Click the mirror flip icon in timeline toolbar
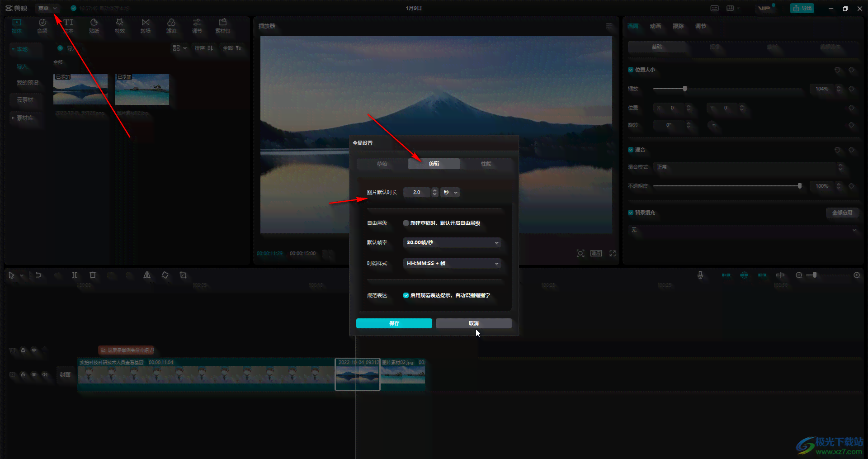The width and height of the screenshot is (868, 459). 147,275
